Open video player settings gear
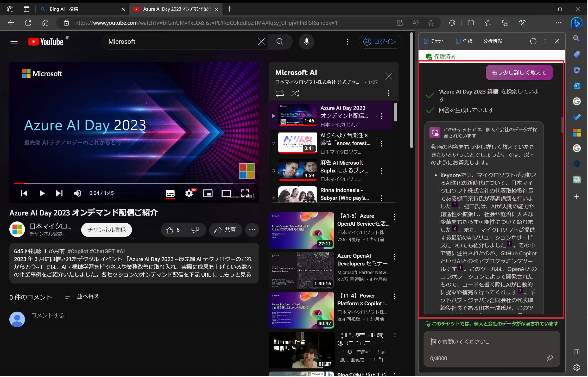 (189, 193)
